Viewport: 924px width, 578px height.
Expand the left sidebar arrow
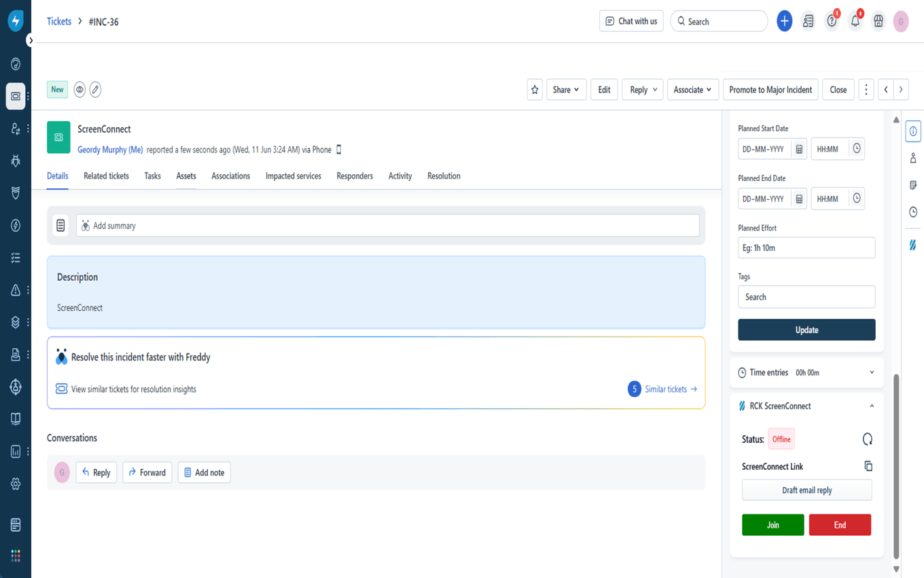pos(31,41)
